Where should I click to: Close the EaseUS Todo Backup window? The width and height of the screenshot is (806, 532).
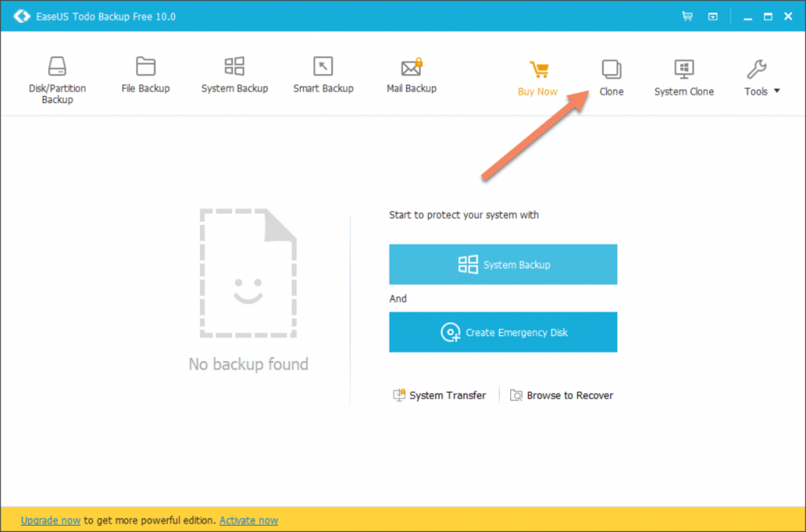tap(788, 17)
